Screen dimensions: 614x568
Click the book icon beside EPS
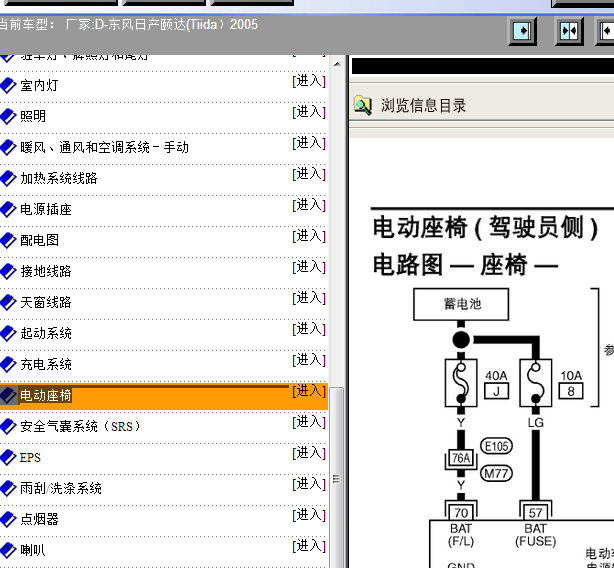(x=8, y=457)
